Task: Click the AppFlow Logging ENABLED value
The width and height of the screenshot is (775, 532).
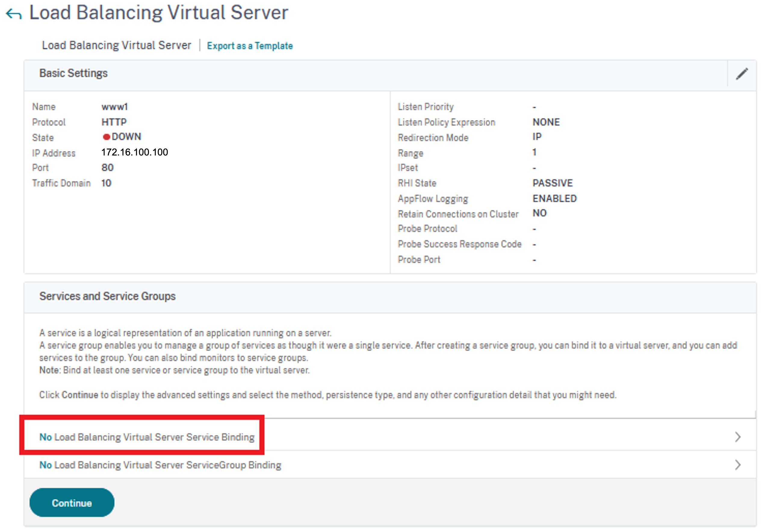Action: pyautogui.click(x=554, y=199)
